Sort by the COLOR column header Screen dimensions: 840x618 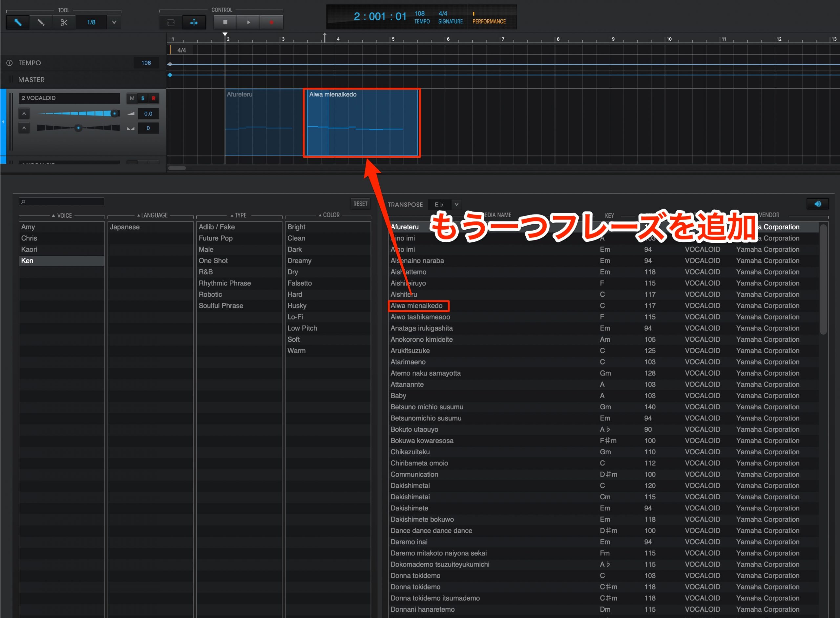(329, 215)
